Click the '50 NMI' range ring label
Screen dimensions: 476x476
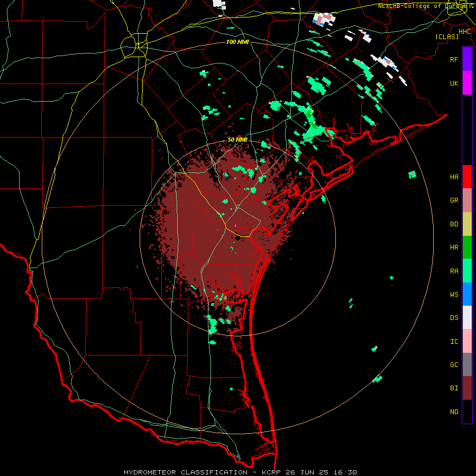[x=237, y=140]
